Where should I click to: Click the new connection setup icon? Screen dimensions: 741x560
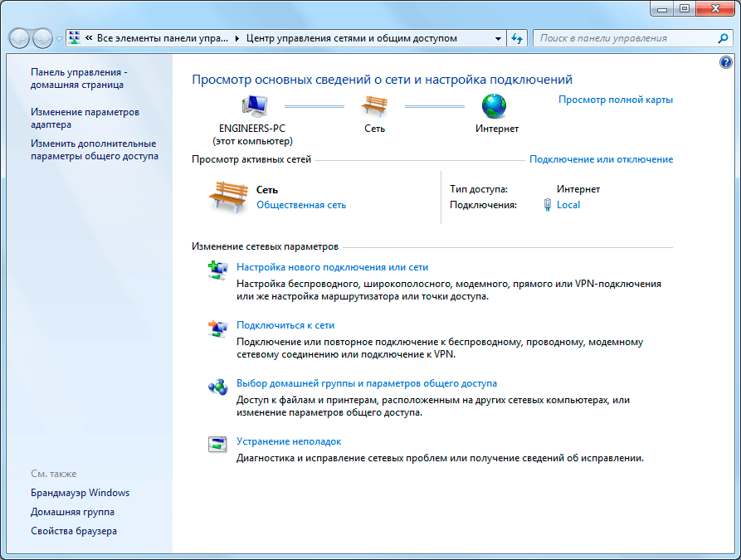217,269
